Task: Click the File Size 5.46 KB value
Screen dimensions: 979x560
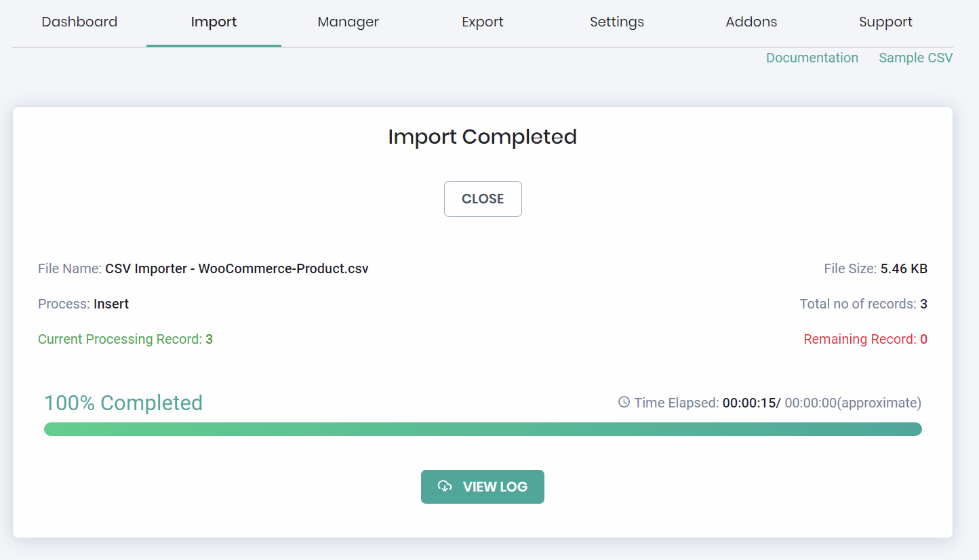Action: coord(903,268)
